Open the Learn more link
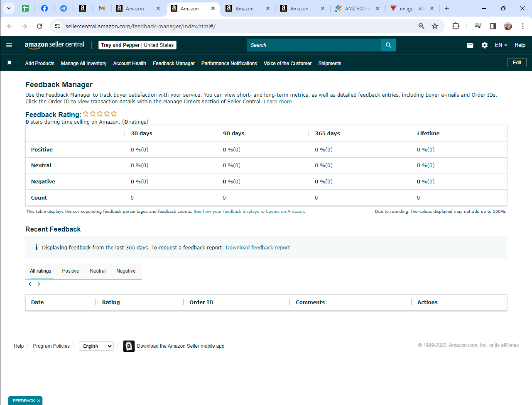 point(278,102)
